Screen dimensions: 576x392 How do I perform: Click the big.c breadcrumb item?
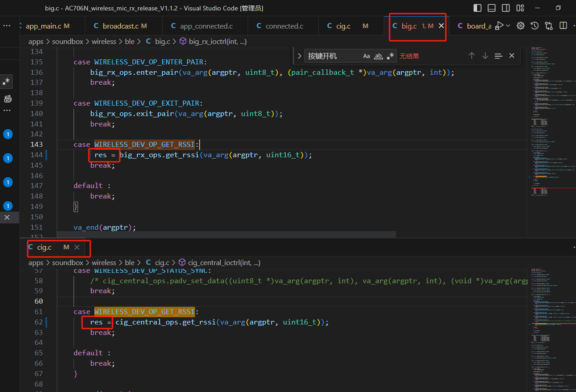coord(158,42)
